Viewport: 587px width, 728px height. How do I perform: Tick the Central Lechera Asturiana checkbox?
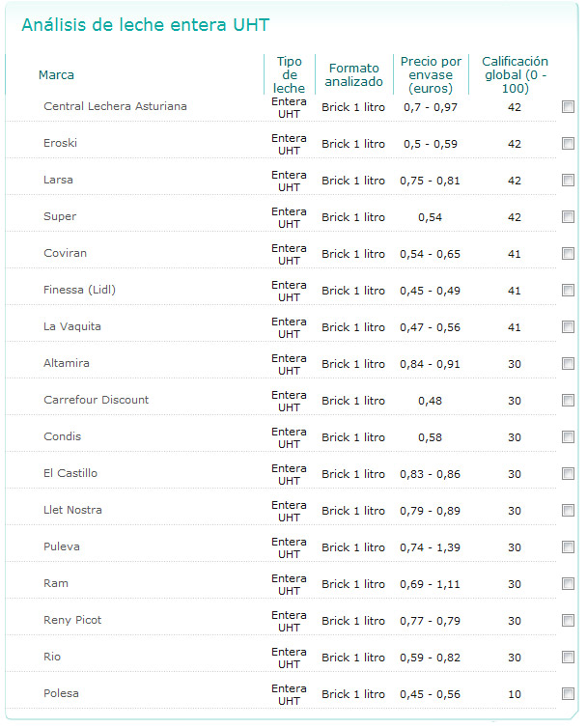[x=568, y=107]
